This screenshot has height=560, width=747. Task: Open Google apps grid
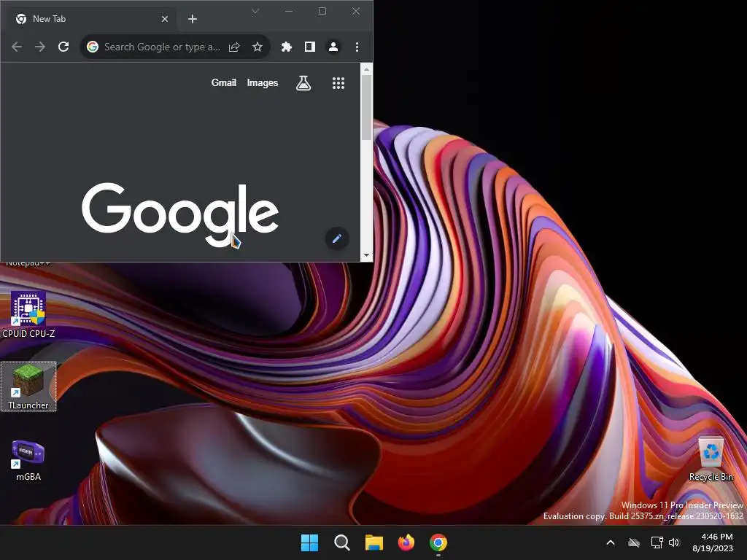coord(338,83)
